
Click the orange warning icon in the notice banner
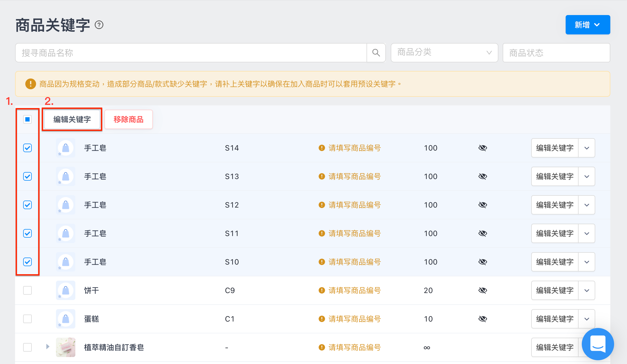pyautogui.click(x=30, y=84)
